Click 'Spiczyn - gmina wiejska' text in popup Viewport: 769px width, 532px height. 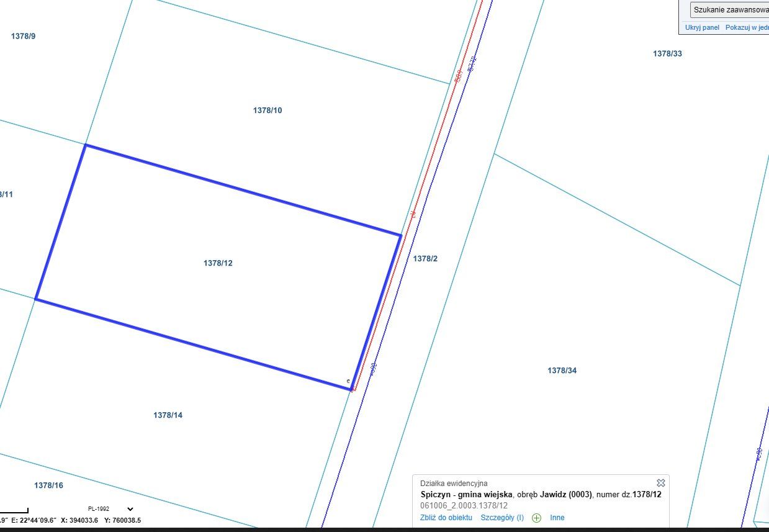(x=466, y=495)
